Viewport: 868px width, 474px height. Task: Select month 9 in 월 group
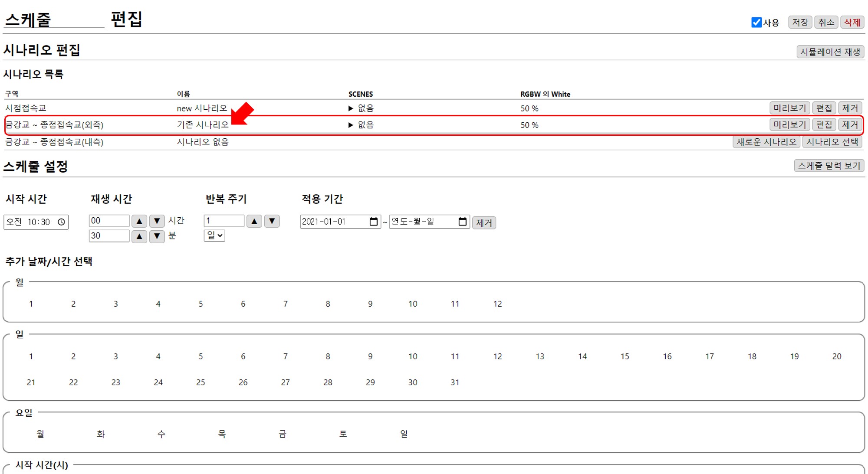click(x=370, y=304)
